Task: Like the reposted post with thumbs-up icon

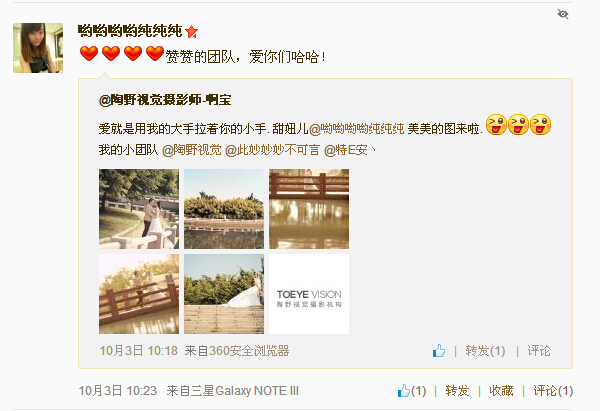Action: [x=439, y=351]
